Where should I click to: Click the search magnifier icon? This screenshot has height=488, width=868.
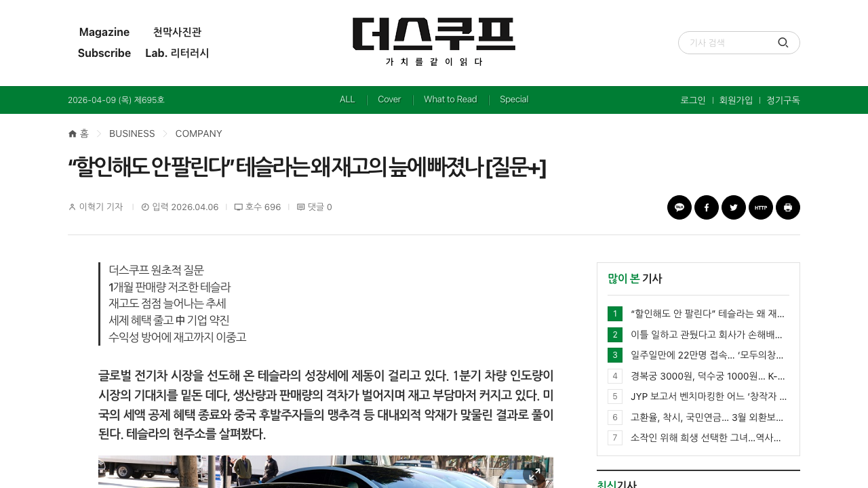783,43
